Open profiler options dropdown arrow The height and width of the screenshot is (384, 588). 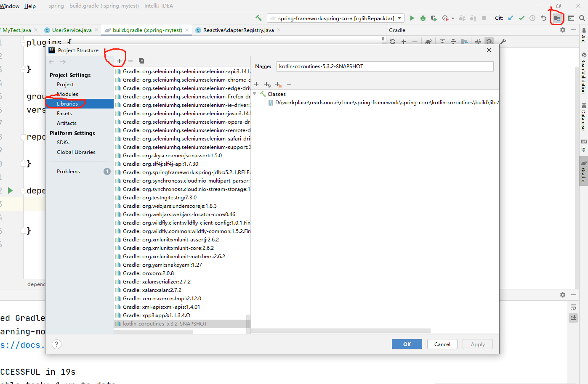click(x=453, y=19)
